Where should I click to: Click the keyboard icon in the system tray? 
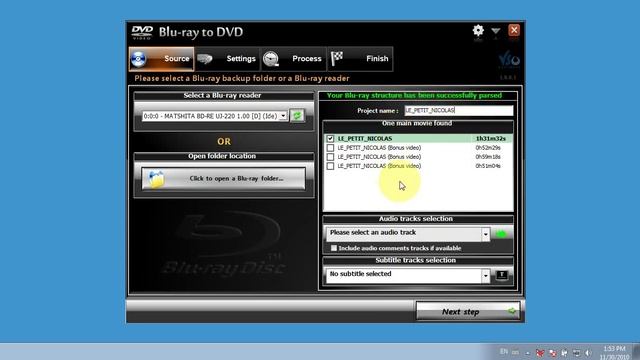(516, 352)
